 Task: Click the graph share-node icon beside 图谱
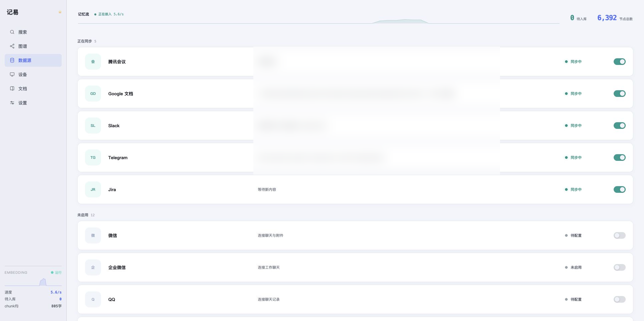[x=12, y=46]
